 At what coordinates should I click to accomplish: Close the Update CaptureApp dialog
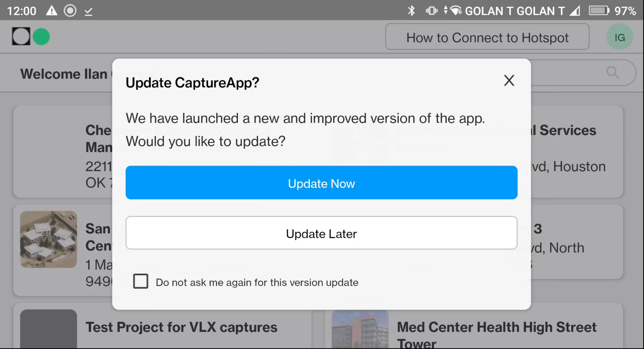pos(509,81)
